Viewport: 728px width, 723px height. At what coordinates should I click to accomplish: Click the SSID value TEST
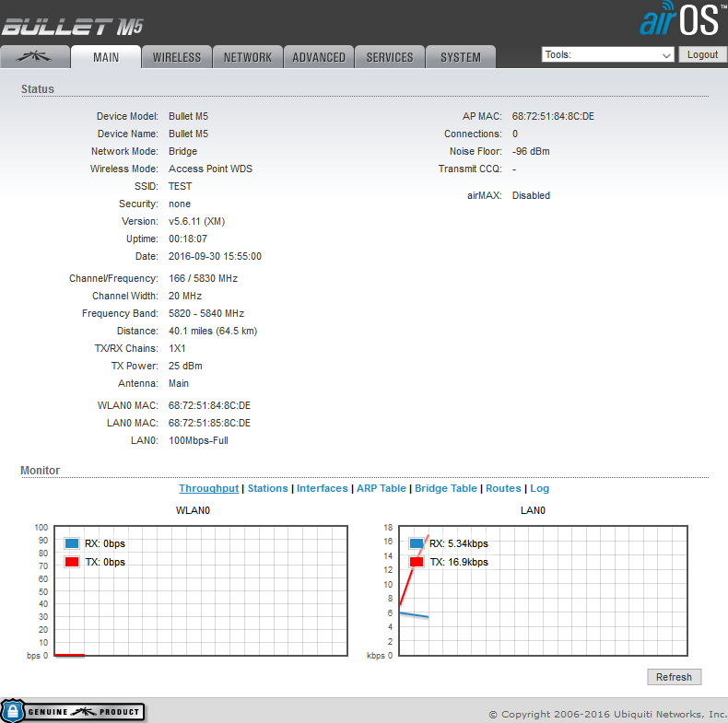click(180, 186)
